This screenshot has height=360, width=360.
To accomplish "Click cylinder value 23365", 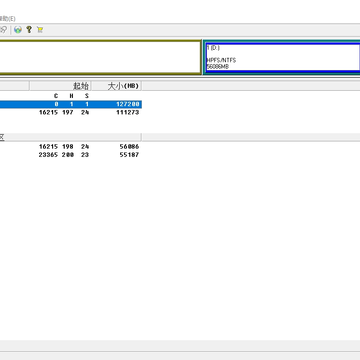I will (48, 155).
